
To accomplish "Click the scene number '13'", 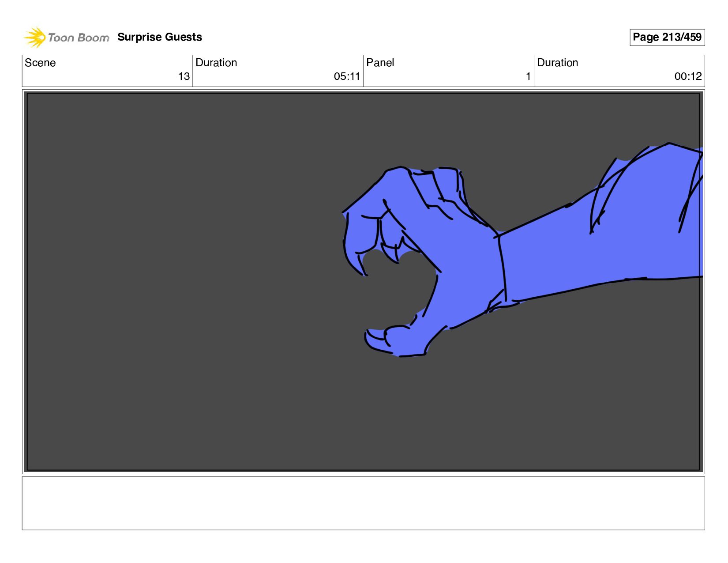I will coord(184,76).
